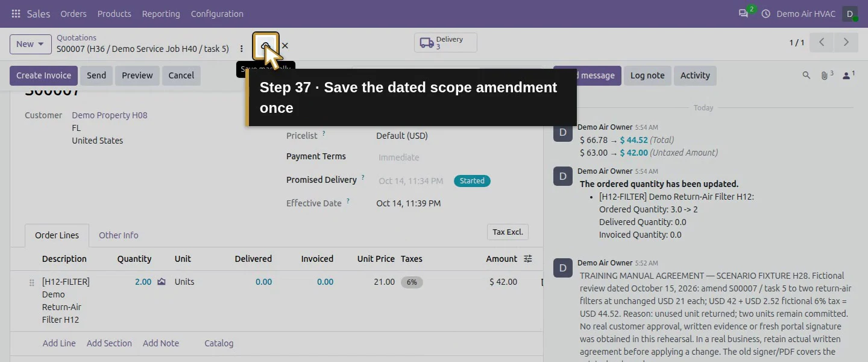Image resolution: width=868 pixels, height=362 pixels.
Task: Click the Preview button
Action: (137, 75)
